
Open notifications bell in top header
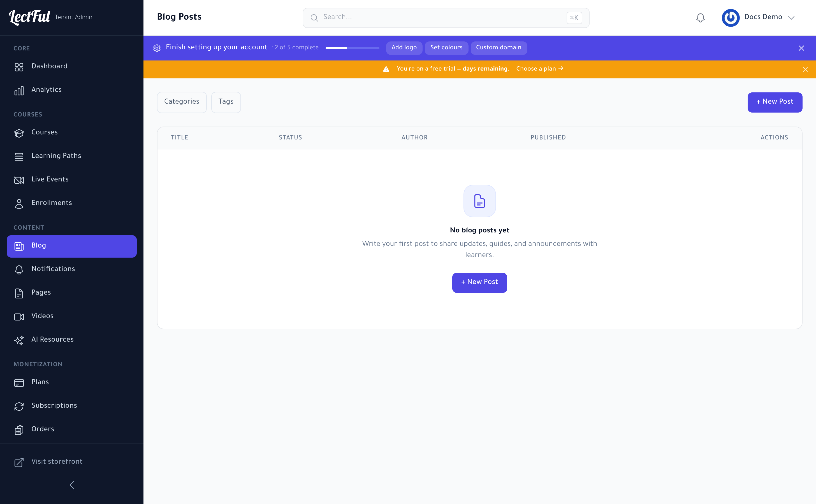coord(700,18)
